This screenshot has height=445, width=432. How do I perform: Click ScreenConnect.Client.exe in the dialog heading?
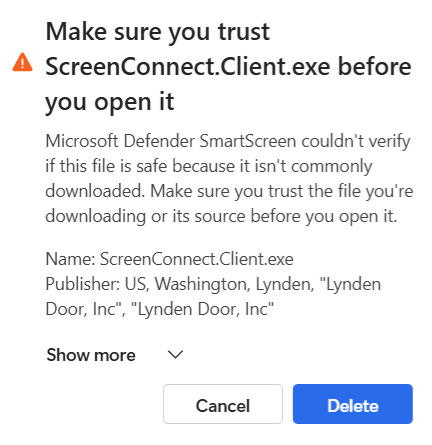tap(188, 66)
